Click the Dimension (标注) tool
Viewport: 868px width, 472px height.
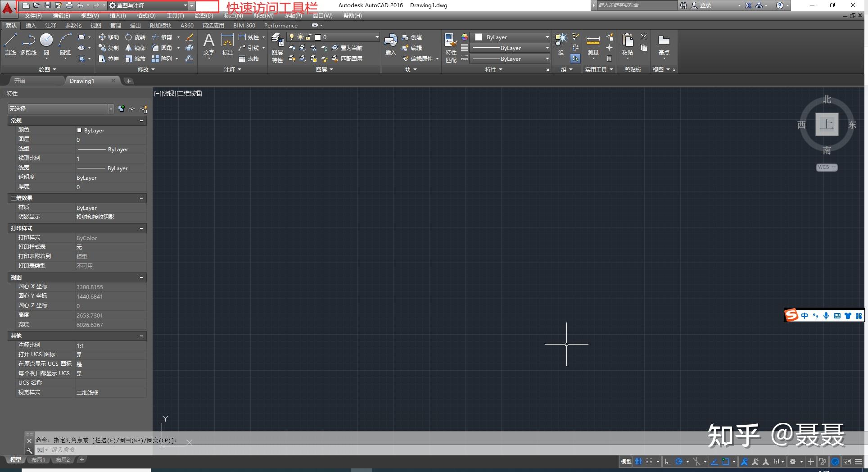click(x=228, y=44)
